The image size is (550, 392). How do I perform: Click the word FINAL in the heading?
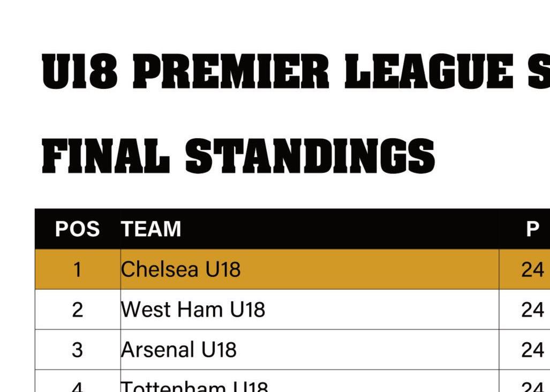(x=106, y=156)
